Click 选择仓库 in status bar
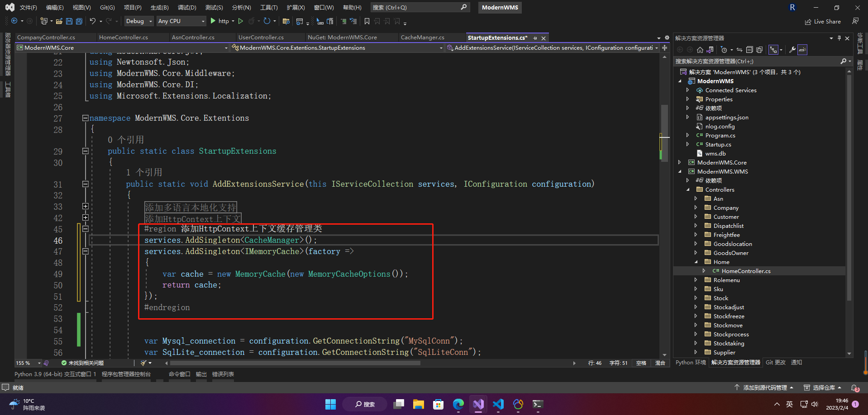Viewport: 868px width, 415px height. point(823,387)
